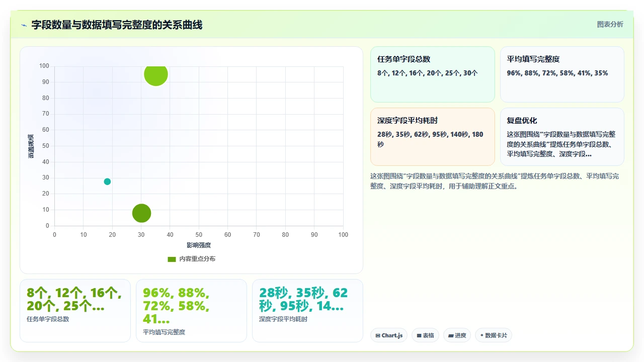Select the 表格 tag
This screenshot has width=644, height=362.
click(426, 335)
